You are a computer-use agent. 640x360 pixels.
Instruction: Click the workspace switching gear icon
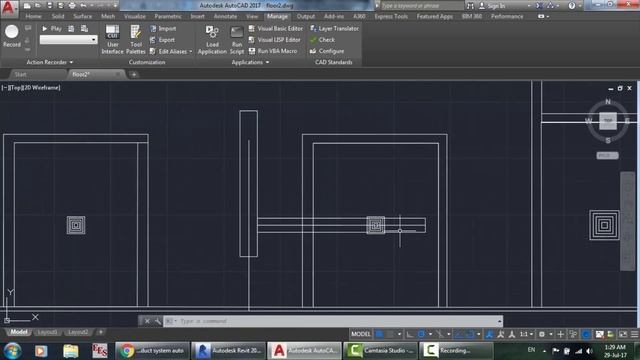click(x=542, y=334)
